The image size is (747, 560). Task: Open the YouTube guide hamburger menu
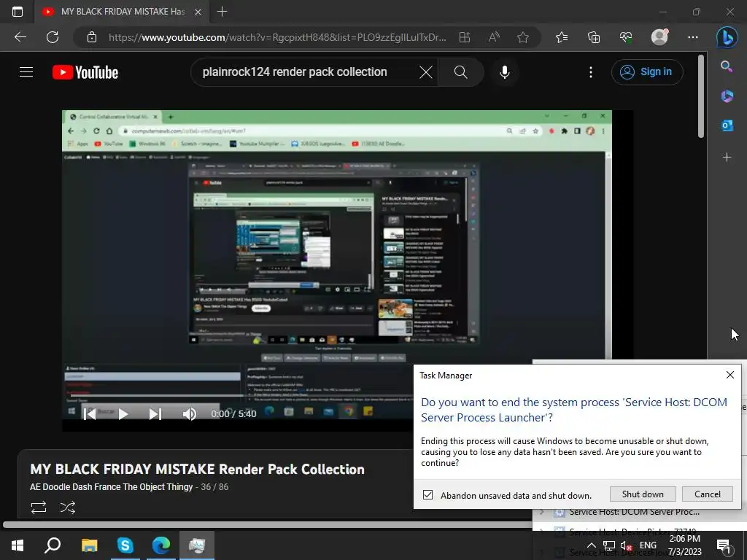[26, 72]
